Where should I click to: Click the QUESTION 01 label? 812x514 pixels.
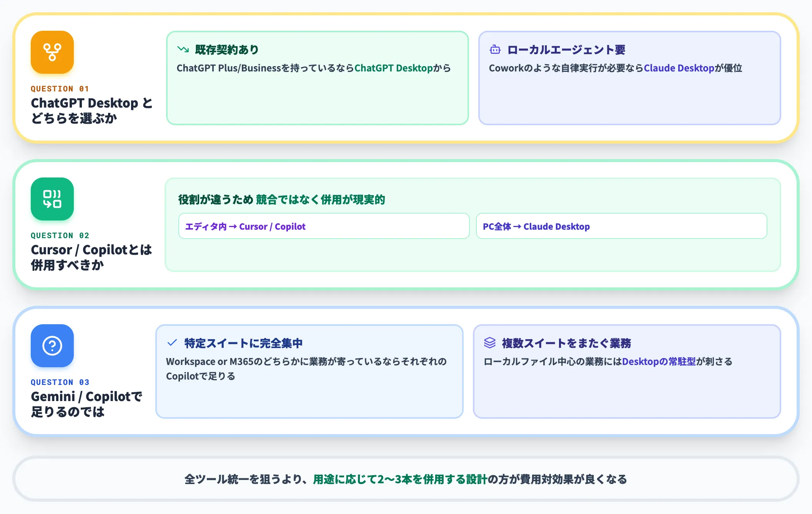[x=60, y=89]
